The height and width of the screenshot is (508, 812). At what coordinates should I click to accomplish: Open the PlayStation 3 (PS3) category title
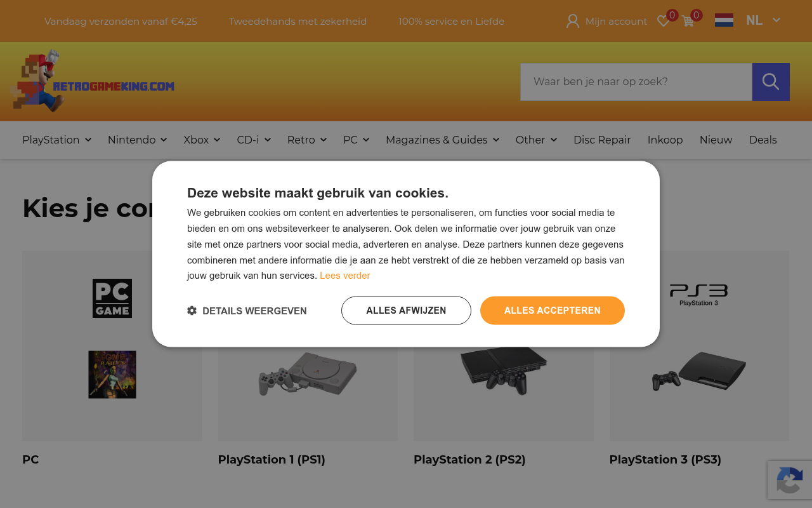point(665,459)
